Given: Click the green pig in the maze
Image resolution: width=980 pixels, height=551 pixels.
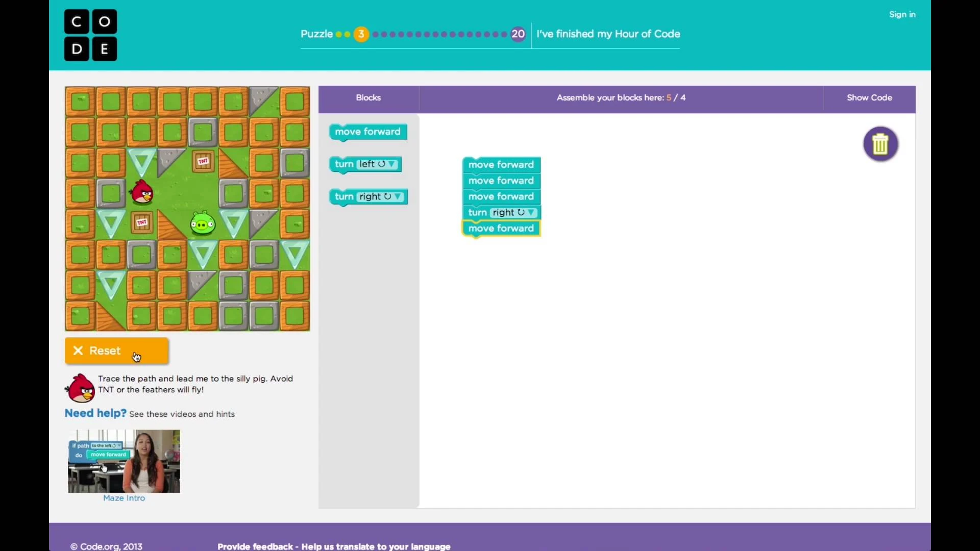Looking at the screenshot, I should coord(203,223).
